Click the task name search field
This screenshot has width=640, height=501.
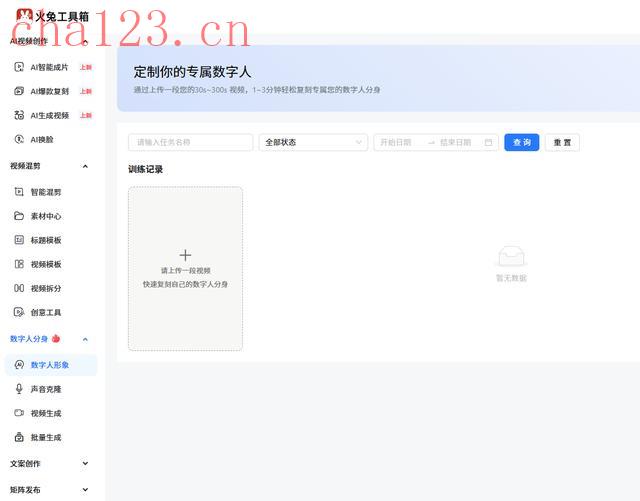[x=190, y=143]
